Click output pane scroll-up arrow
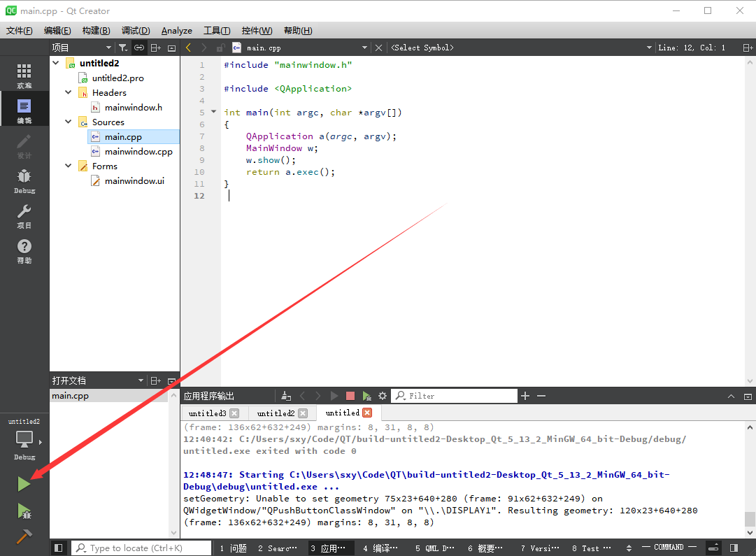Image resolution: width=756 pixels, height=556 pixels. click(x=750, y=427)
